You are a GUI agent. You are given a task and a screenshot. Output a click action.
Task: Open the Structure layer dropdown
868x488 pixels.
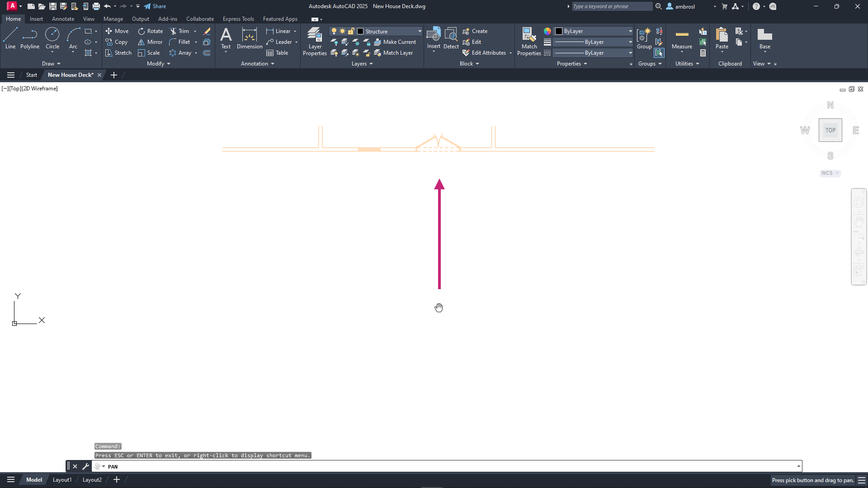pyautogui.click(x=420, y=31)
